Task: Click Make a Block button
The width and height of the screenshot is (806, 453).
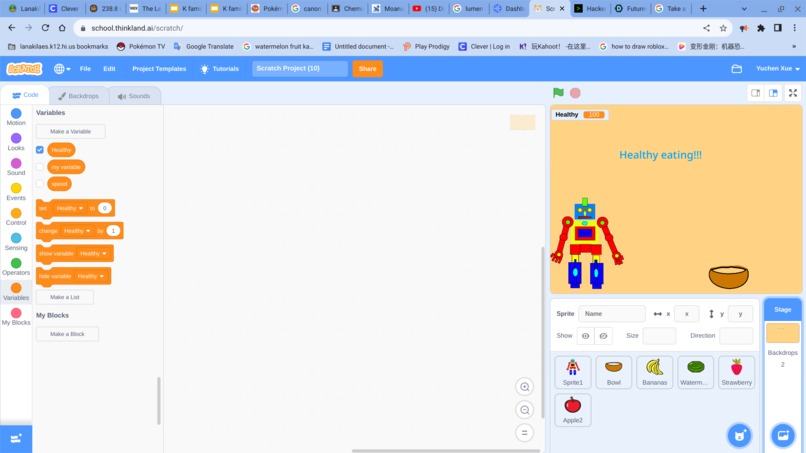Action: [67, 334]
